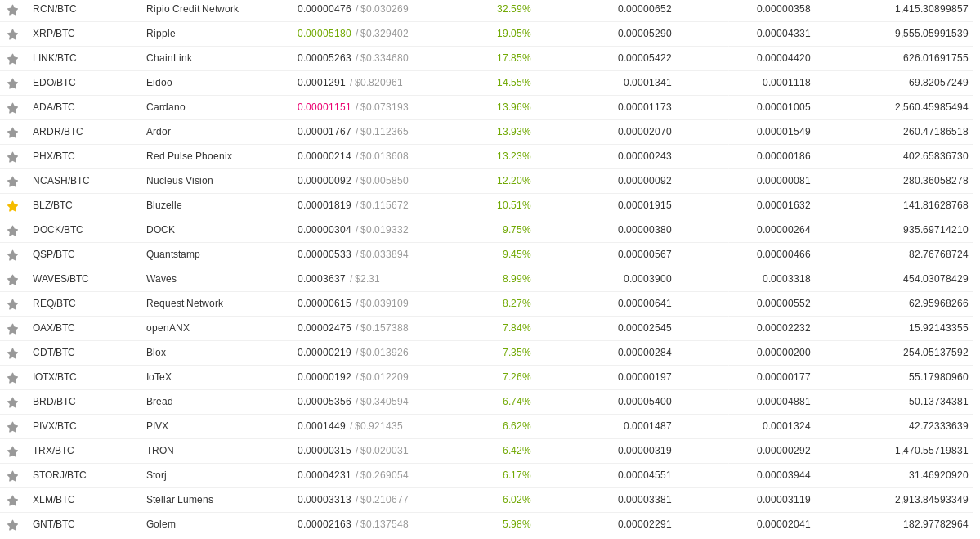Open the XRP/BTC trading pair
Screen dimensions: 980x539
[x=54, y=34]
